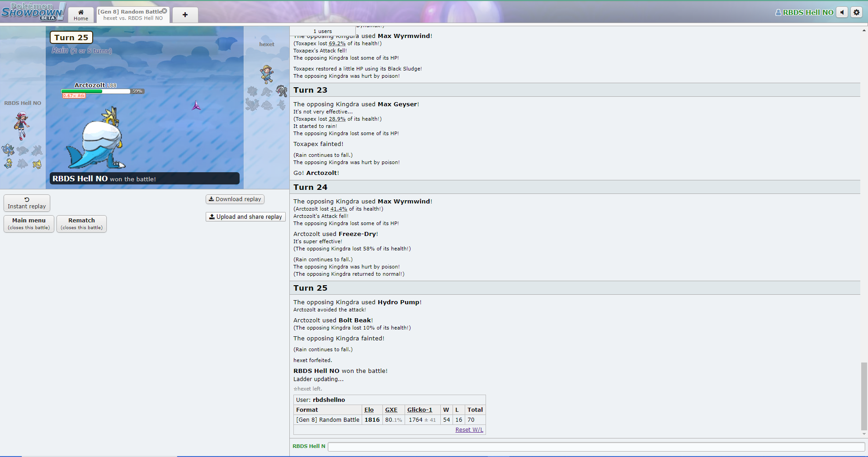The height and width of the screenshot is (457, 868).
Task: Click rbdshellno username in ladder table
Action: pyautogui.click(x=329, y=400)
